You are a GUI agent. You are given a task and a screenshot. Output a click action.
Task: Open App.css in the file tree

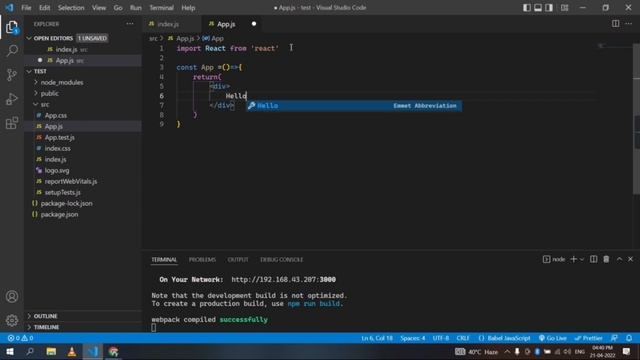tap(83, 116)
